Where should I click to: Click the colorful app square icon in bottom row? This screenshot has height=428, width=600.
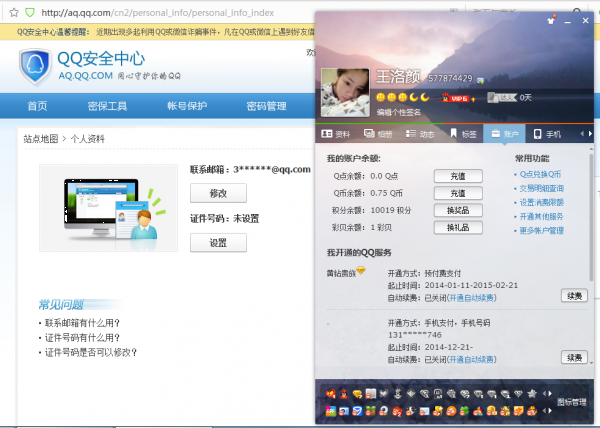point(331,411)
